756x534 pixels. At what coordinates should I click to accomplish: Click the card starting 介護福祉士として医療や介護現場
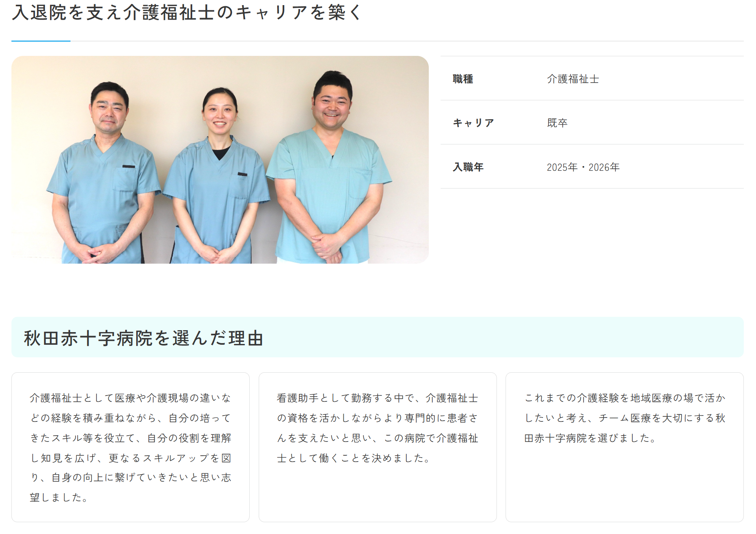point(130,447)
